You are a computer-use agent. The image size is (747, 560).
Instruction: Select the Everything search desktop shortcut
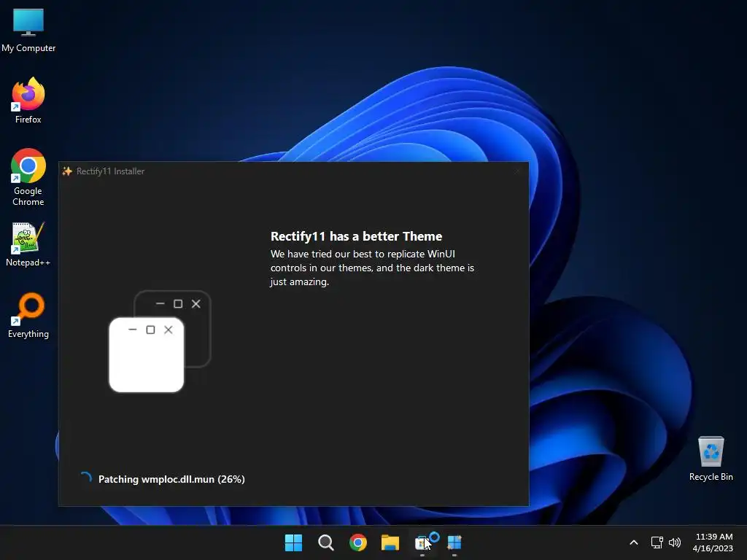tap(28, 316)
